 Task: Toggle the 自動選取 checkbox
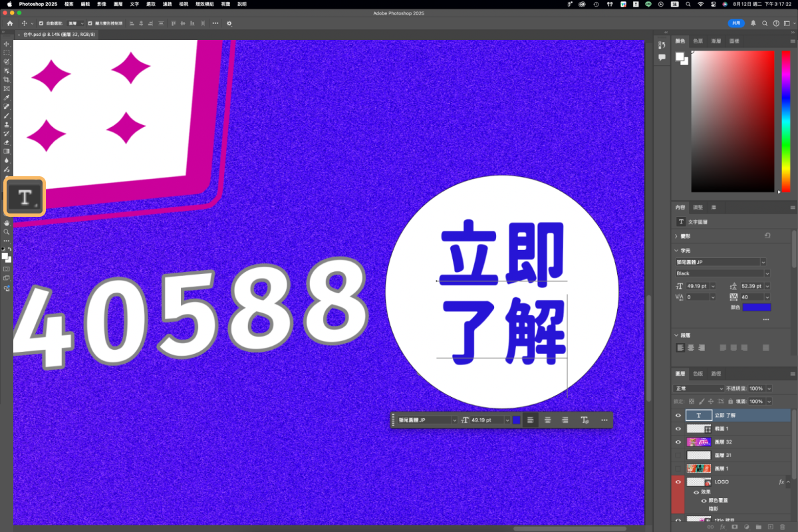(x=42, y=23)
